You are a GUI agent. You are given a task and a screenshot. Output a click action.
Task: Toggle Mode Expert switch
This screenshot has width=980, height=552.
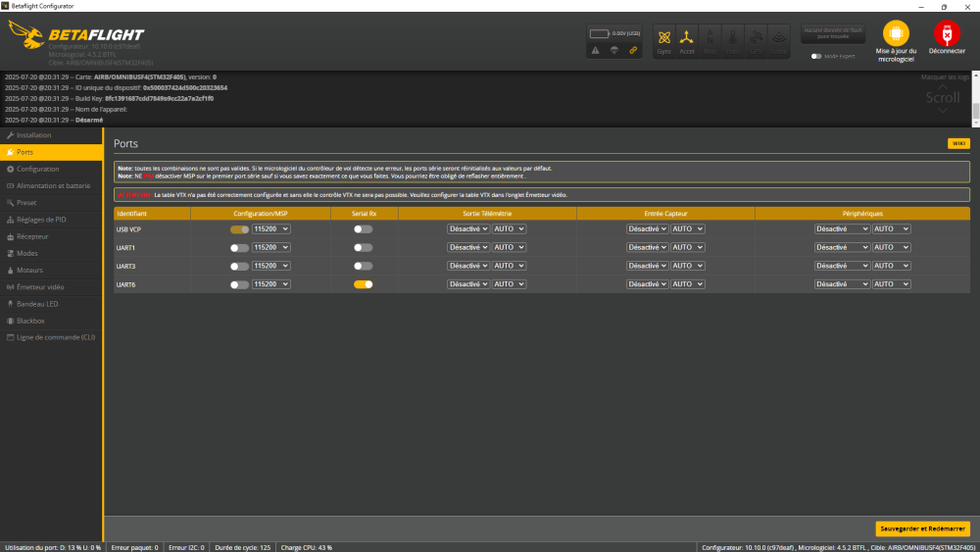[x=816, y=57]
